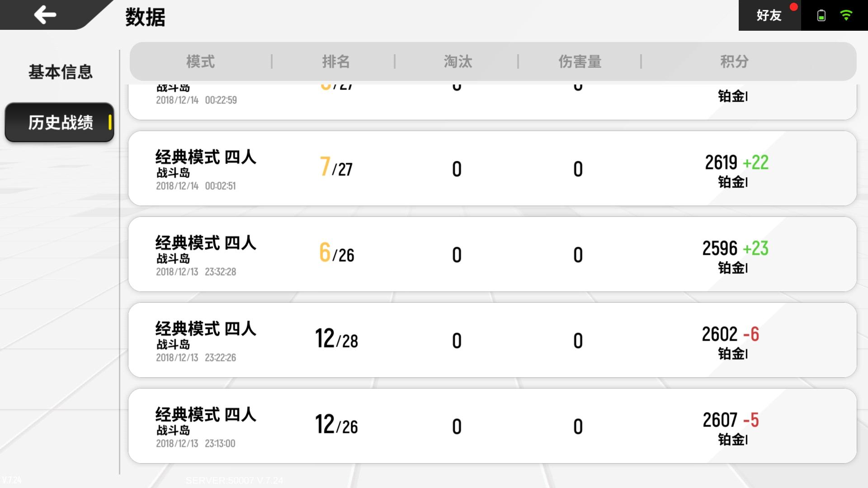
Task: Click the 积分 column header
Action: (x=735, y=61)
